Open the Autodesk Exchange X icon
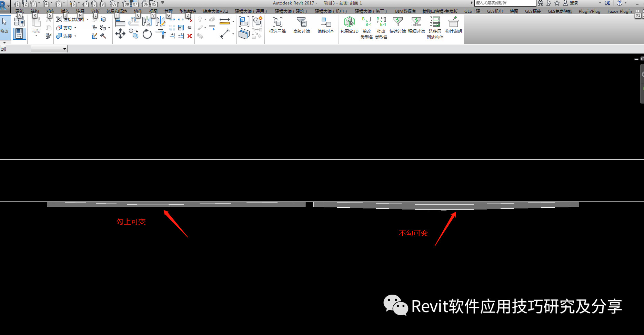The image size is (644, 335). coord(607,3)
